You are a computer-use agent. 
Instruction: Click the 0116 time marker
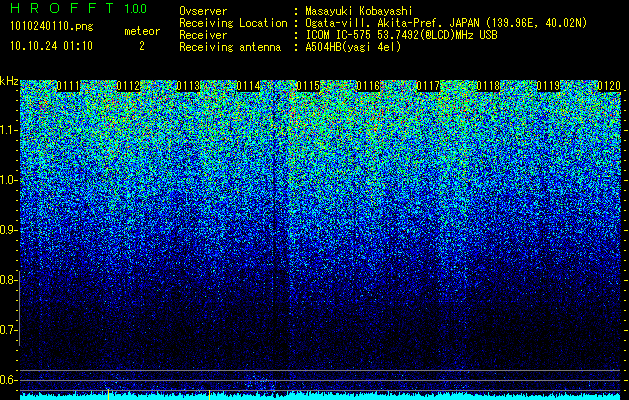pyautogui.click(x=368, y=86)
